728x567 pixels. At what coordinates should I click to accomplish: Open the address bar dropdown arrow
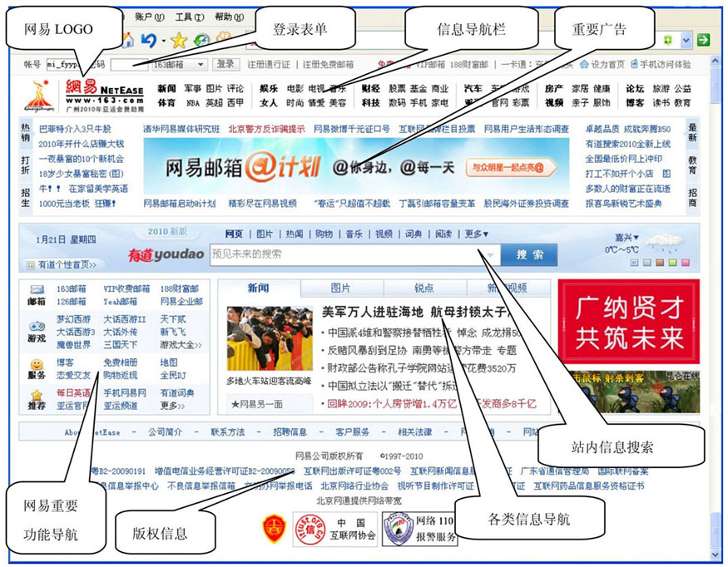(686, 41)
